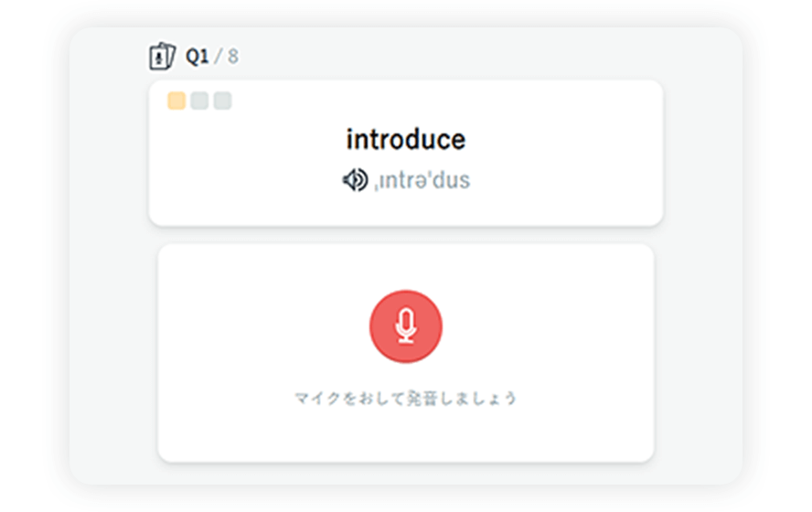This screenshot has height=512, width=812.
Task: Click recording panel area above the microphone
Action: click(x=405, y=267)
